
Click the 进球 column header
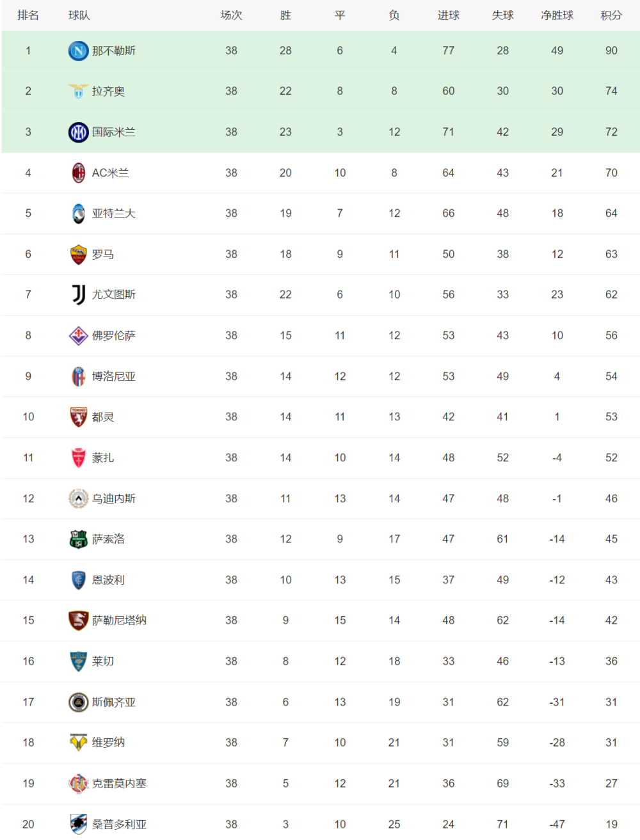point(448,15)
